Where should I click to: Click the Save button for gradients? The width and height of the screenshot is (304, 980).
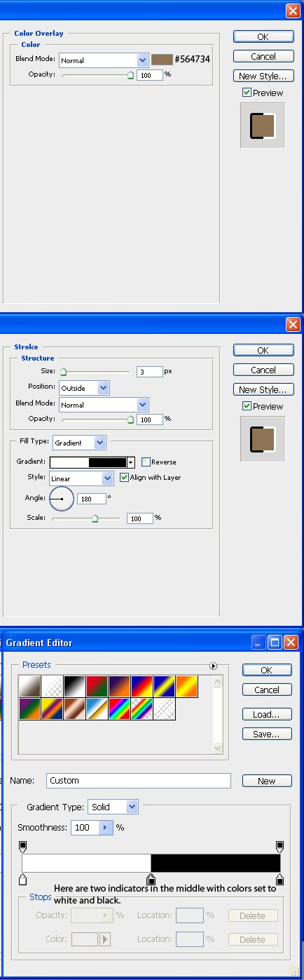(x=267, y=734)
